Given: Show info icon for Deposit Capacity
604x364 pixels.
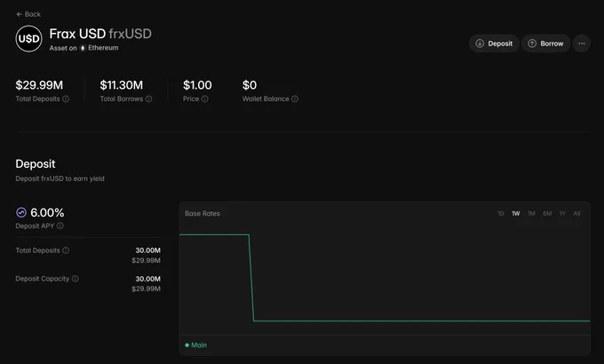Looking at the screenshot, I should pyautogui.click(x=75, y=279).
